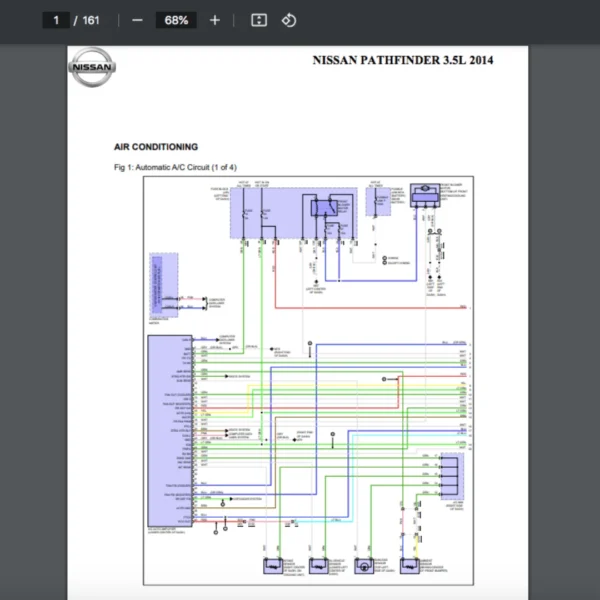This screenshot has width=600, height=600.
Task: Click the Fig 1 Automatic A/C Circuit caption
Action: 176,167
